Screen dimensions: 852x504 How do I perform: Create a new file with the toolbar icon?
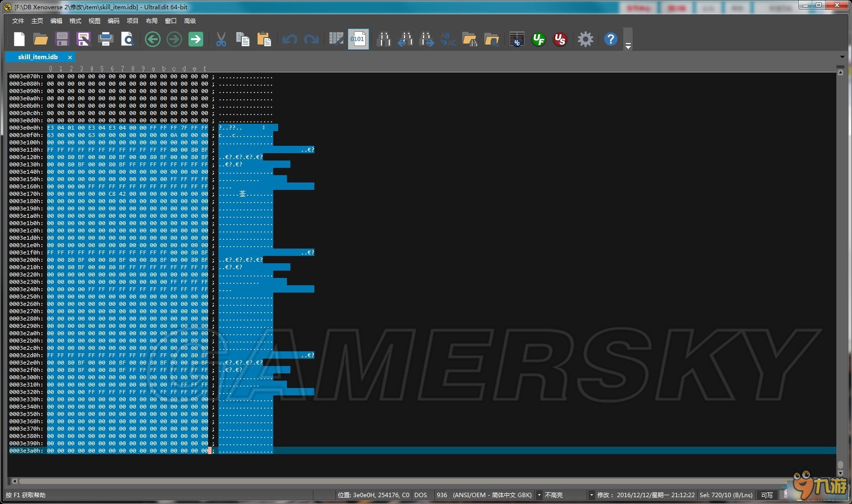pyautogui.click(x=19, y=39)
